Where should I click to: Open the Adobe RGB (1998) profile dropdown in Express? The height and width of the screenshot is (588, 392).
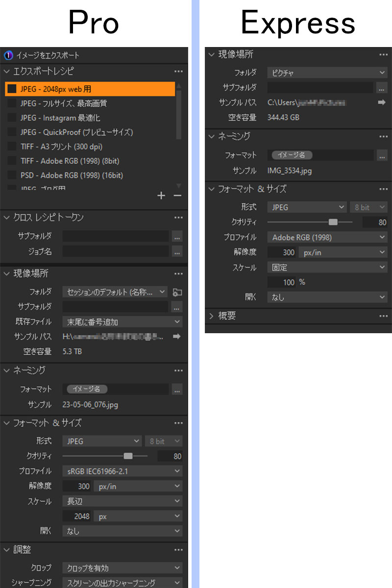(x=327, y=237)
